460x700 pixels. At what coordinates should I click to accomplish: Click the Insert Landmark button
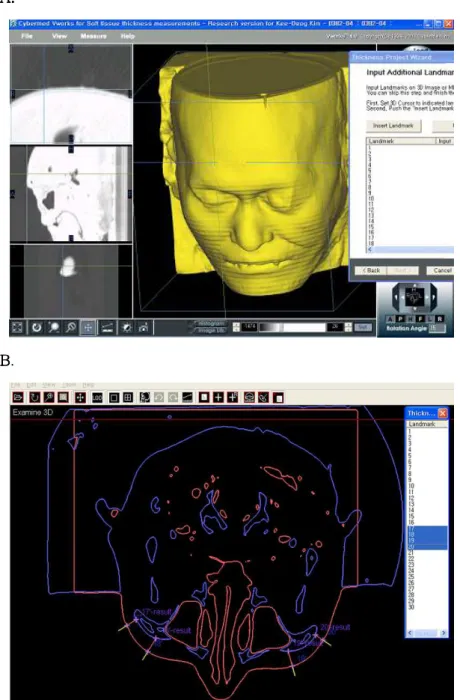coord(393,126)
